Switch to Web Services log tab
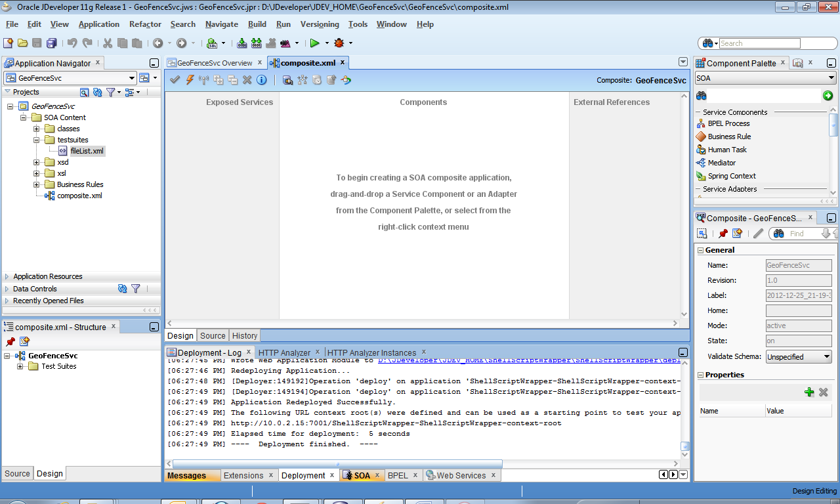The width and height of the screenshot is (840, 504). coord(461,475)
